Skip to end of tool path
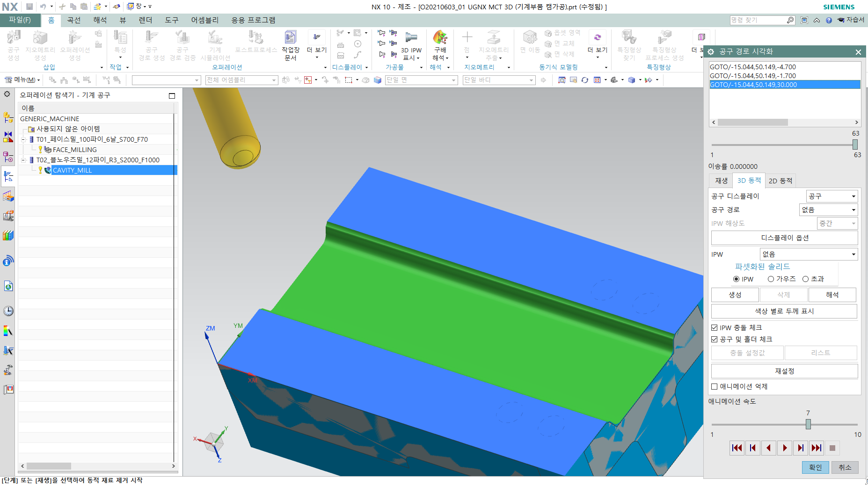Screen dimensions: 868x485 [x=817, y=448]
